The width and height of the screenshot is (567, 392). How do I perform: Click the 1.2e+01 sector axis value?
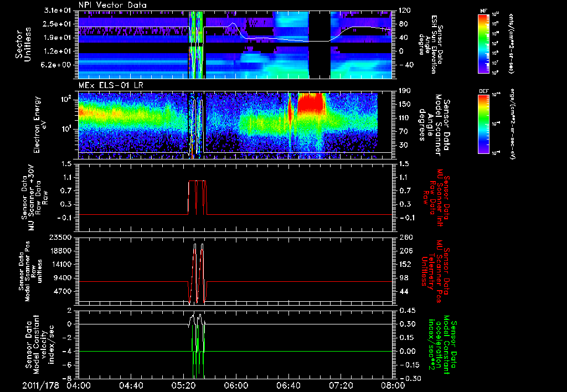(x=58, y=51)
